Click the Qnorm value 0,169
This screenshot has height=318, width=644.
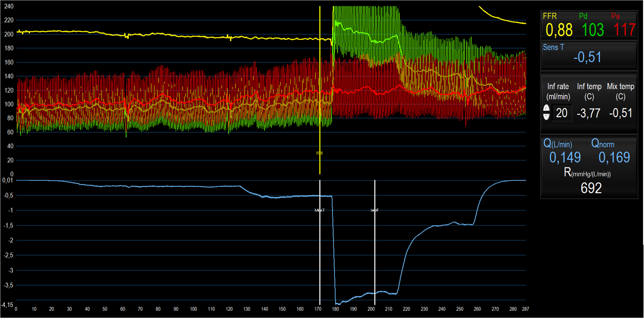(x=614, y=157)
